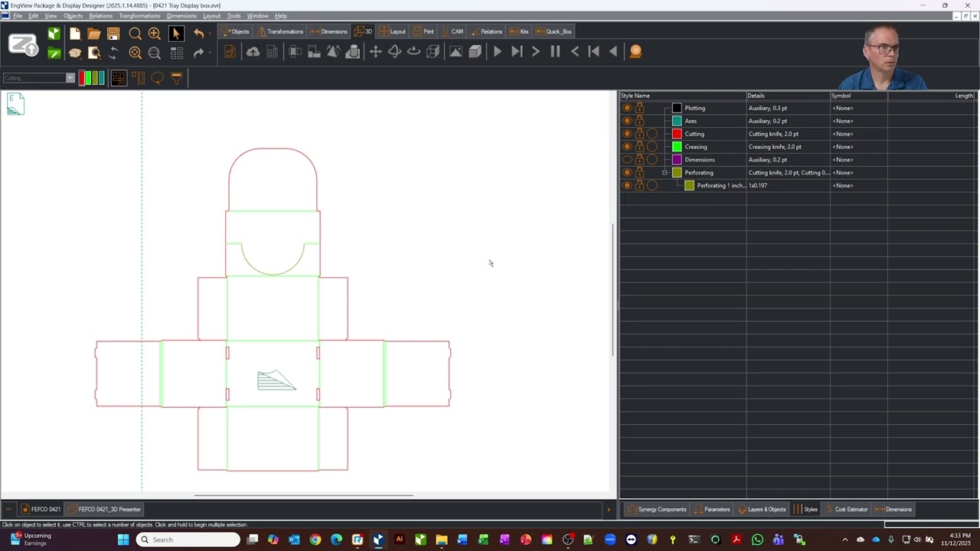Jump to first animation step
This screenshot has height=551, width=980.
click(x=593, y=52)
